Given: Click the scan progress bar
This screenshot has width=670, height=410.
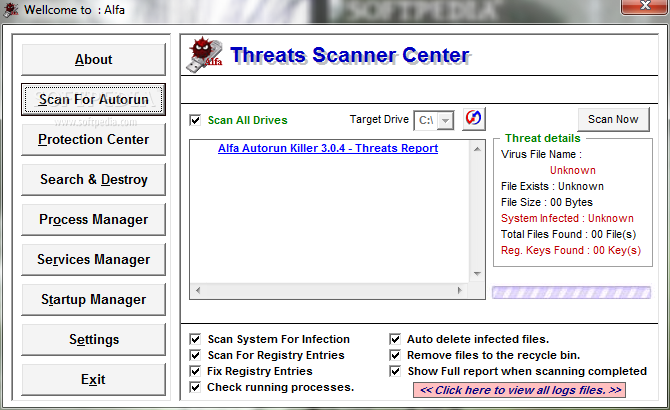Looking at the screenshot, I should click(x=571, y=293).
